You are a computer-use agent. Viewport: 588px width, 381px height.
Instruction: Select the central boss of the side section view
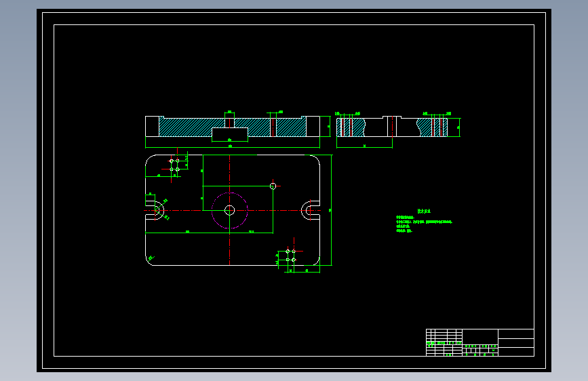(392, 126)
